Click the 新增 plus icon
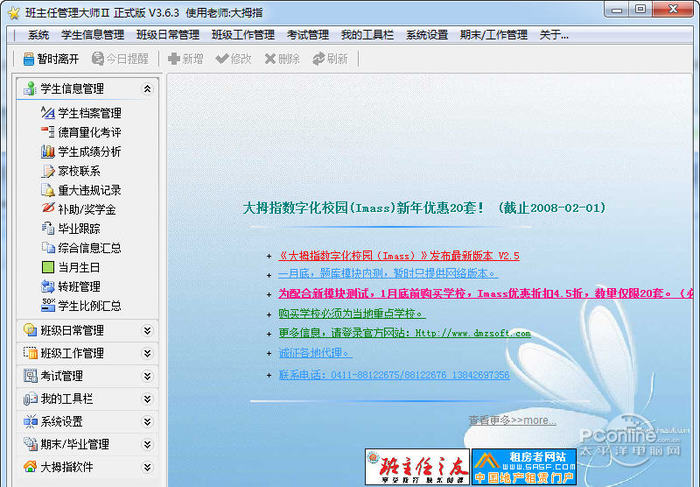 [174, 58]
